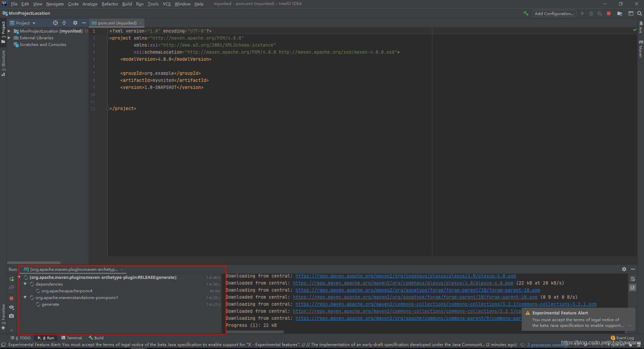Click MvnProjectLocation breadcrumb in navigation bar

click(x=27, y=13)
